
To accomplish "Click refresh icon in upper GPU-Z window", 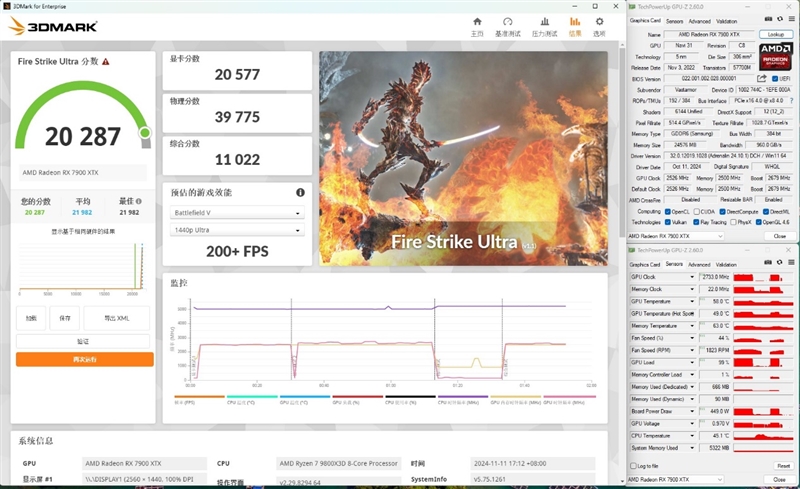I will [780, 19].
